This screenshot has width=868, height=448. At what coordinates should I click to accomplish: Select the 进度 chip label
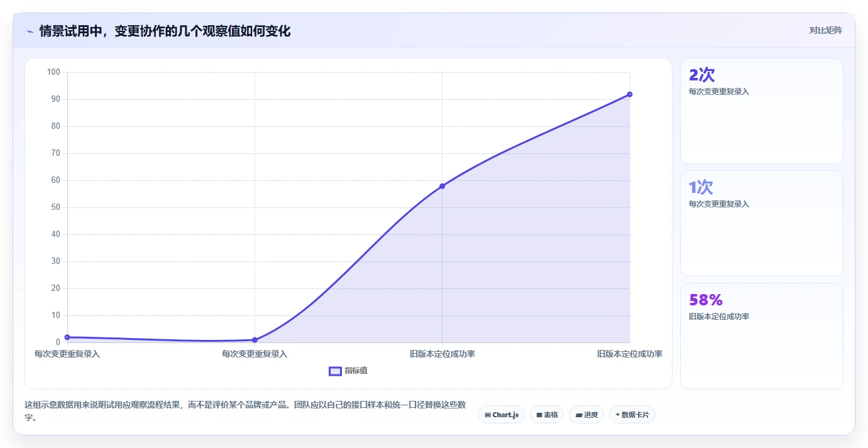[591, 415]
